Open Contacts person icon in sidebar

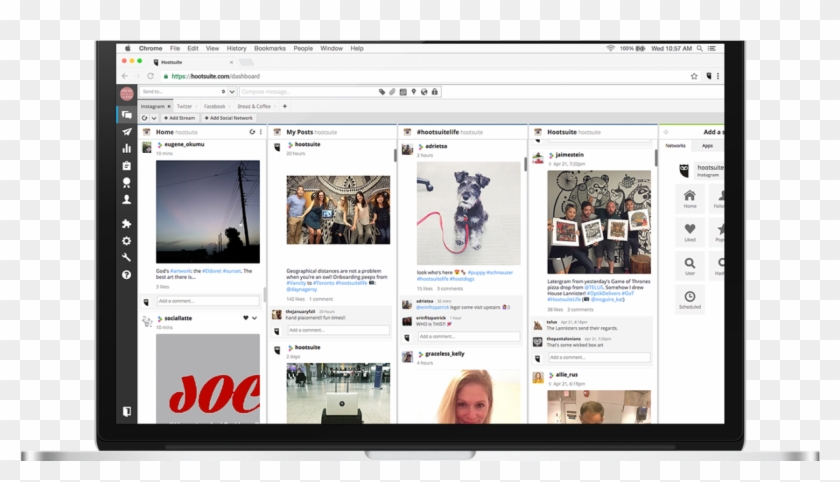(126, 200)
